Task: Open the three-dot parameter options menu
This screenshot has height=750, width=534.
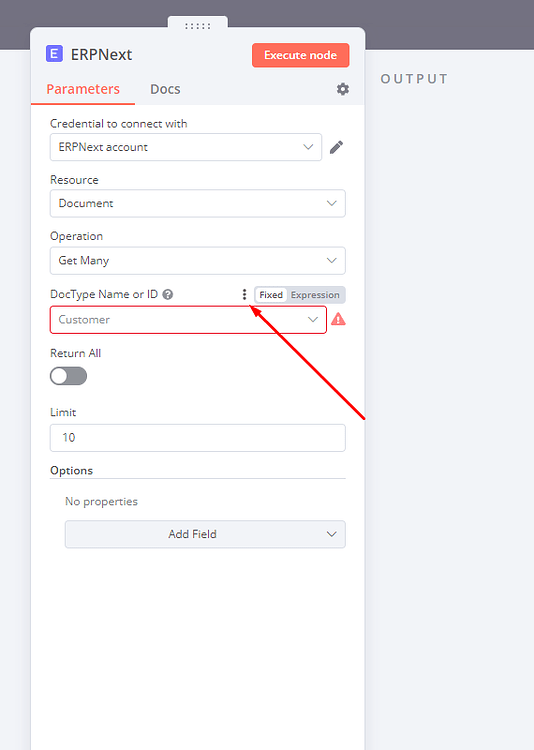Action: click(244, 294)
